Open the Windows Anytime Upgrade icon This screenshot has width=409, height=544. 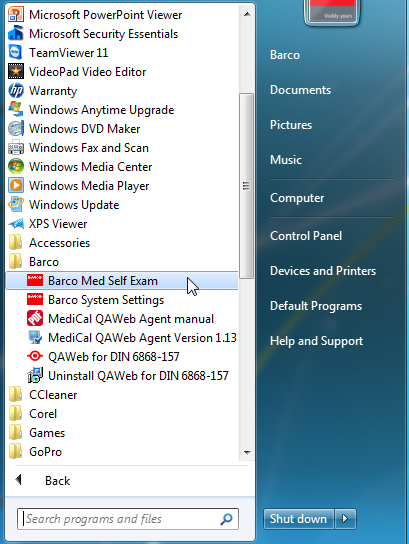(16, 110)
